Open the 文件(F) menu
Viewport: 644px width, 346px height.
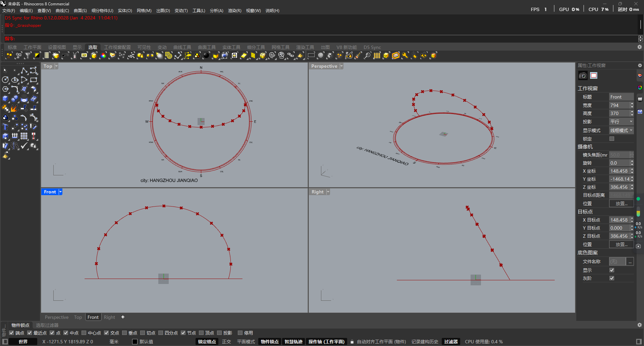(9, 11)
